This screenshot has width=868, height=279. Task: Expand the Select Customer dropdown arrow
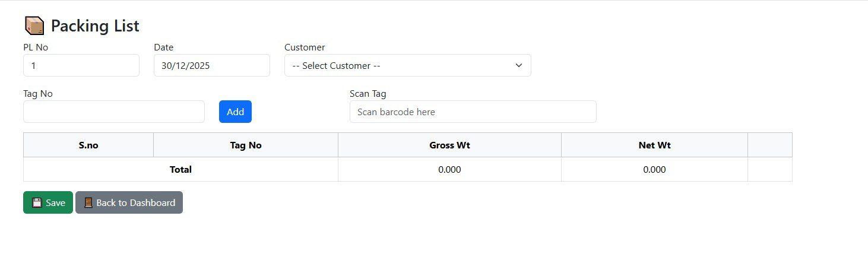pos(518,65)
